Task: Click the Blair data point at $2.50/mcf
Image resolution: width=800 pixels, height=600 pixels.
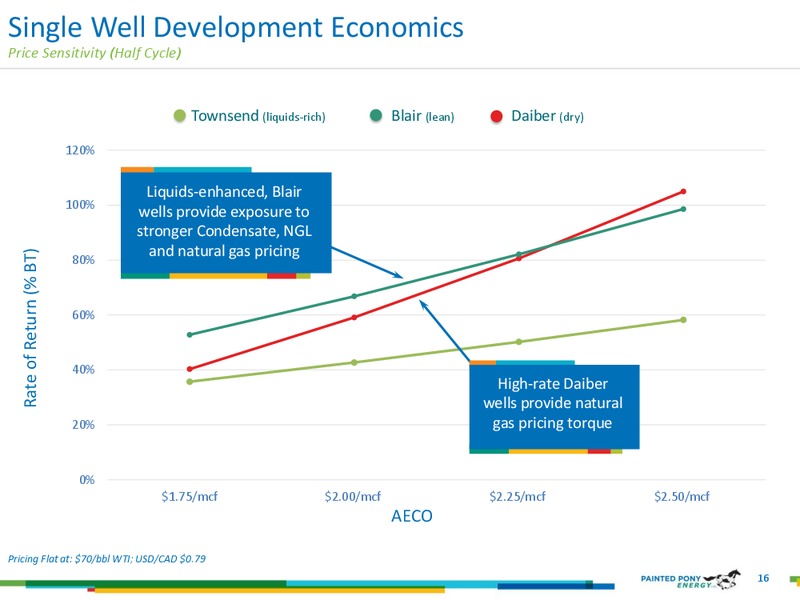Action: tap(683, 209)
